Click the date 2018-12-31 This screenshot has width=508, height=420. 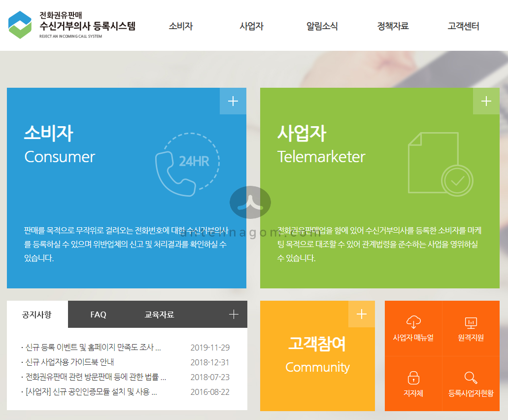(210, 362)
